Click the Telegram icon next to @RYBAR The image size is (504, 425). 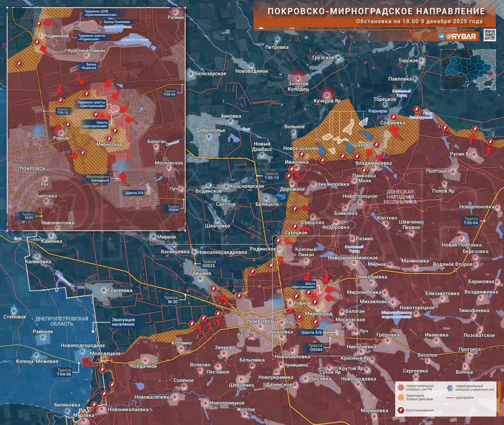pos(441,37)
